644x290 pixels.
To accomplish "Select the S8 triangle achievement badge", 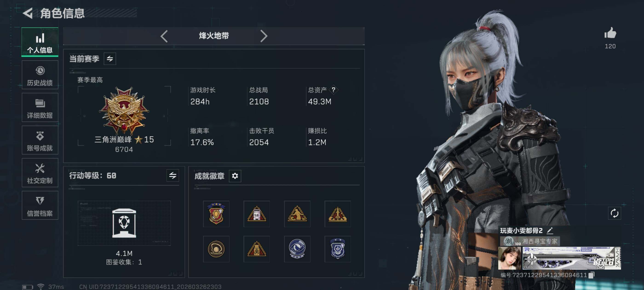I will 256,214.
